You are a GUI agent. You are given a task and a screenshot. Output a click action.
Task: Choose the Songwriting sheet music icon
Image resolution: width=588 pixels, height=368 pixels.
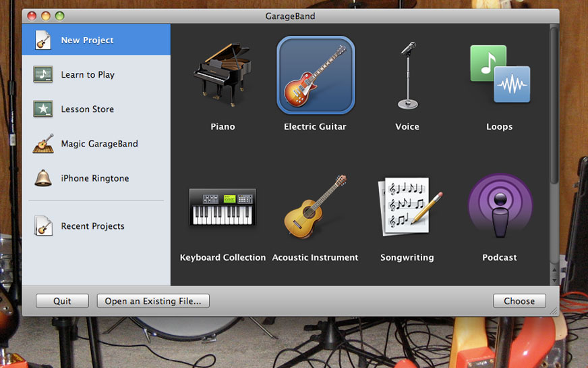[x=407, y=207]
